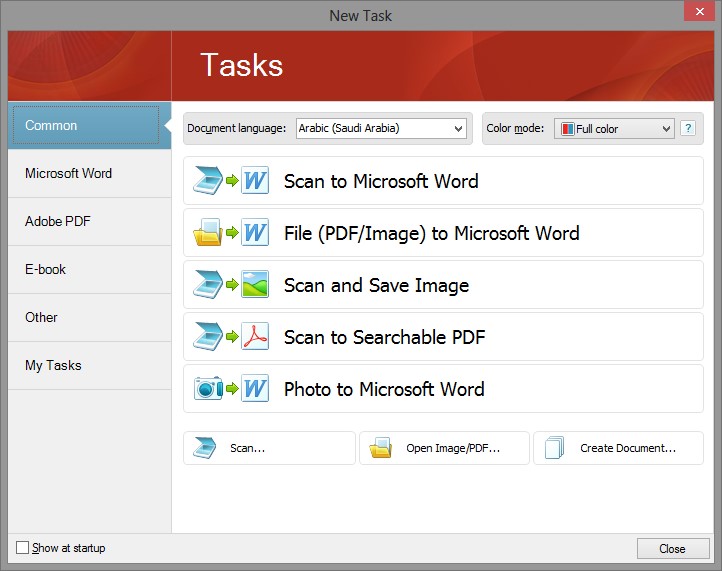Image resolution: width=722 pixels, height=571 pixels.
Task: Click the scanner icon for Scan to Microsoft Word
Action: click(x=208, y=181)
